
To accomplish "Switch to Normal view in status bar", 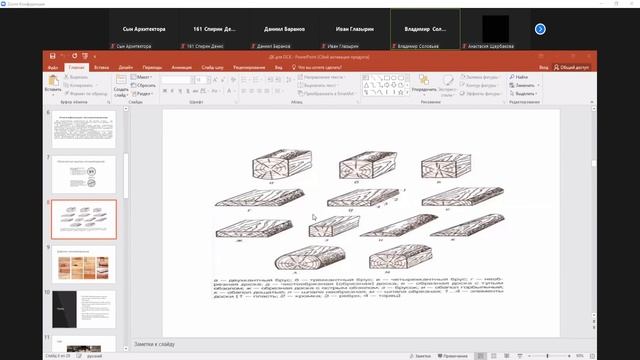I will click(481, 356).
